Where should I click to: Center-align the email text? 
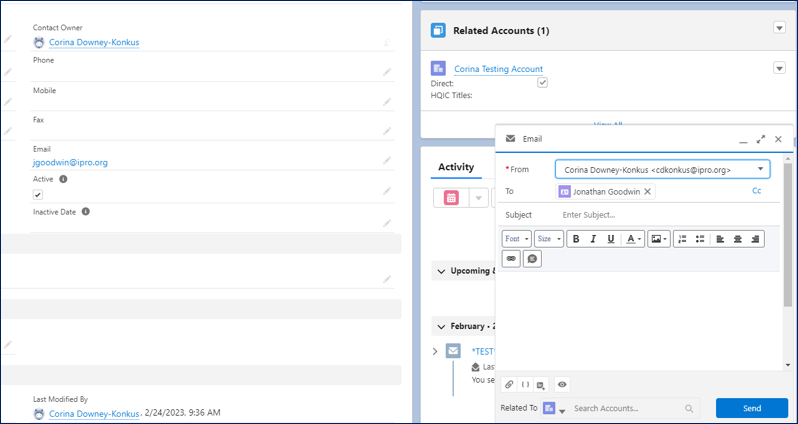737,239
